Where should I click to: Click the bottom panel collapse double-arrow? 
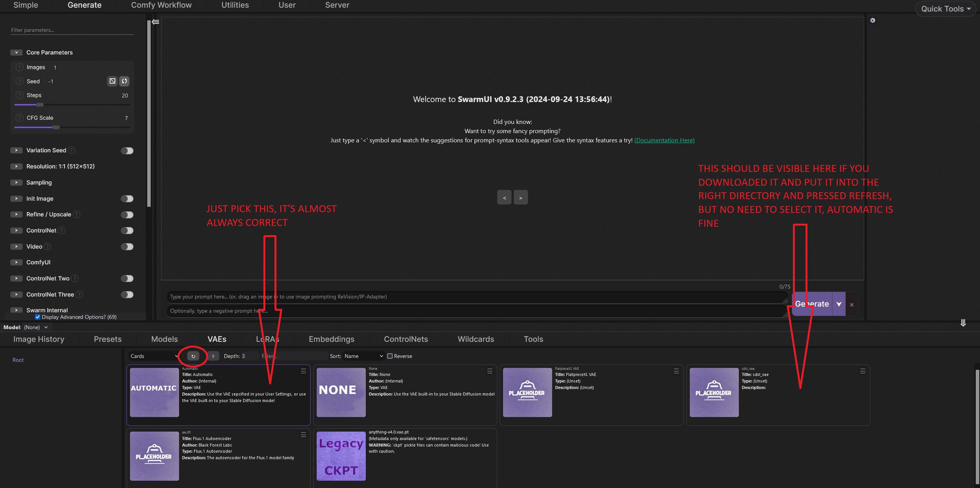tap(963, 323)
